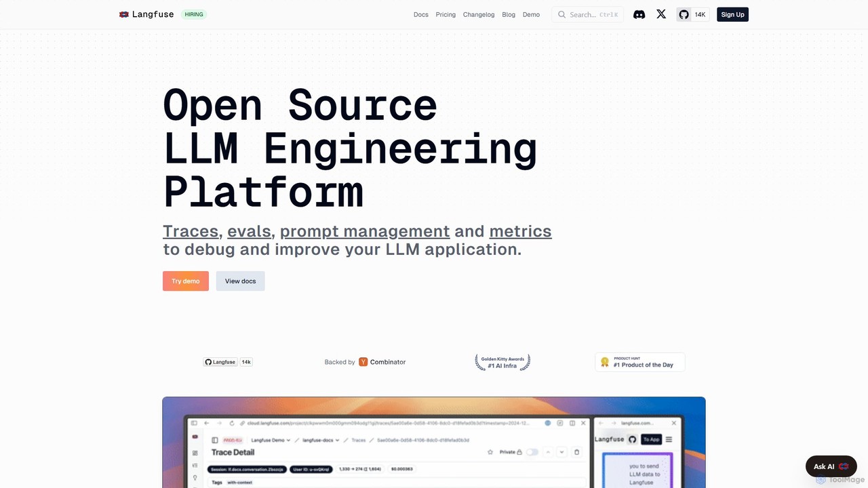
Task: Follow the prompt management link
Action: pos(365,231)
